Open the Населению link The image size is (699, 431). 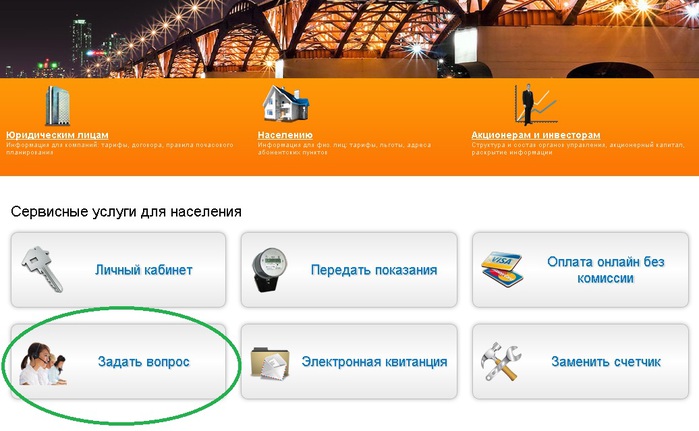(285, 135)
